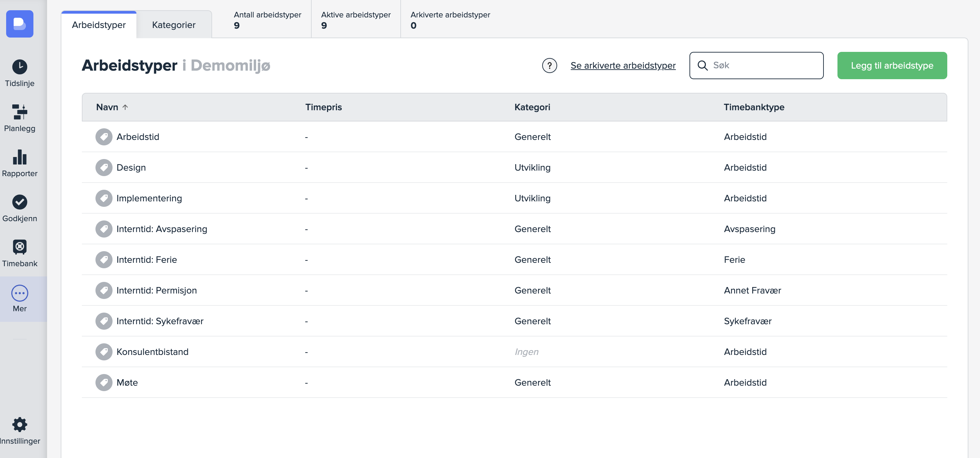Viewport: 980px width, 458px height.
Task: Click tag icon beside Konsulentbistand
Action: tap(103, 352)
